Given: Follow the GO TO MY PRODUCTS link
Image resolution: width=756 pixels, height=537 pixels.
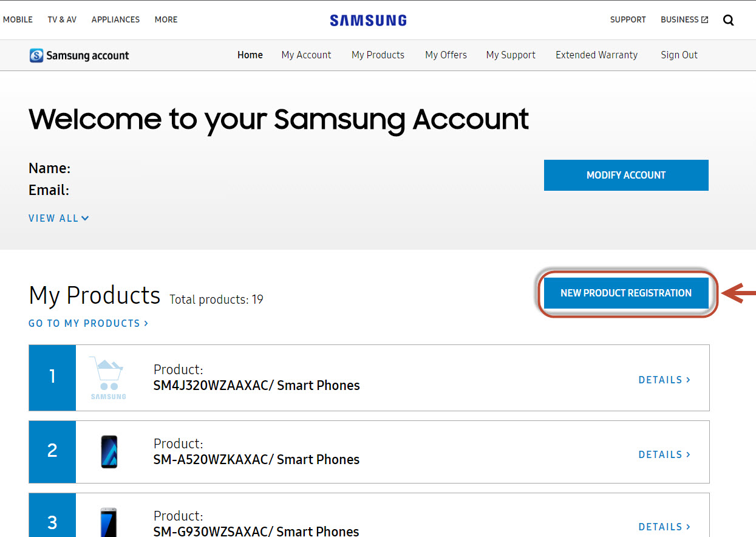Looking at the screenshot, I should [x=89, y=323].
